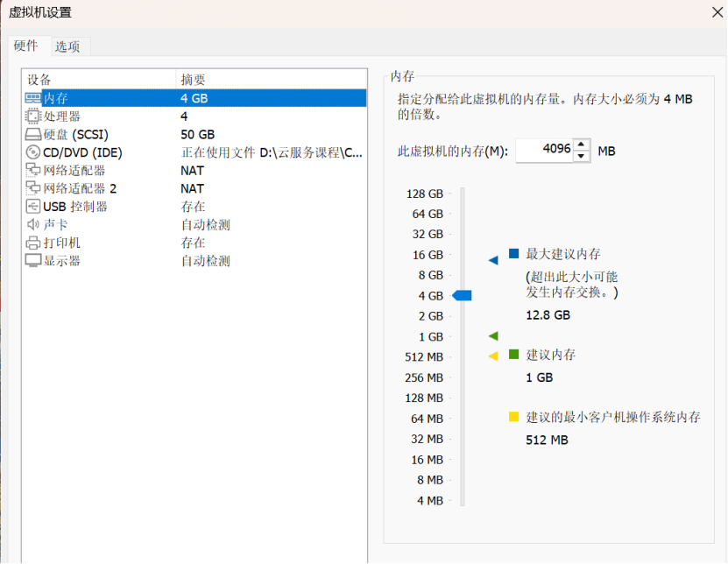Click the 64 GB mark on the memory scale
This screenshot has width=728, height=564.
(428, 214)
